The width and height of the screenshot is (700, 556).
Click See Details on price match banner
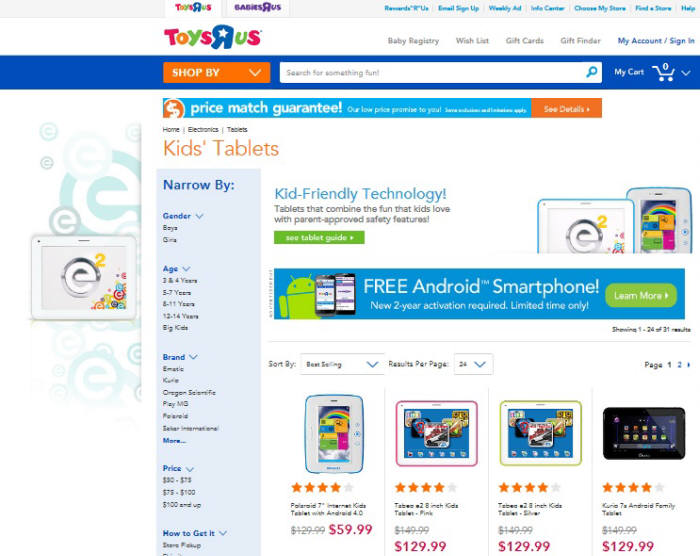tap(567, 109)
